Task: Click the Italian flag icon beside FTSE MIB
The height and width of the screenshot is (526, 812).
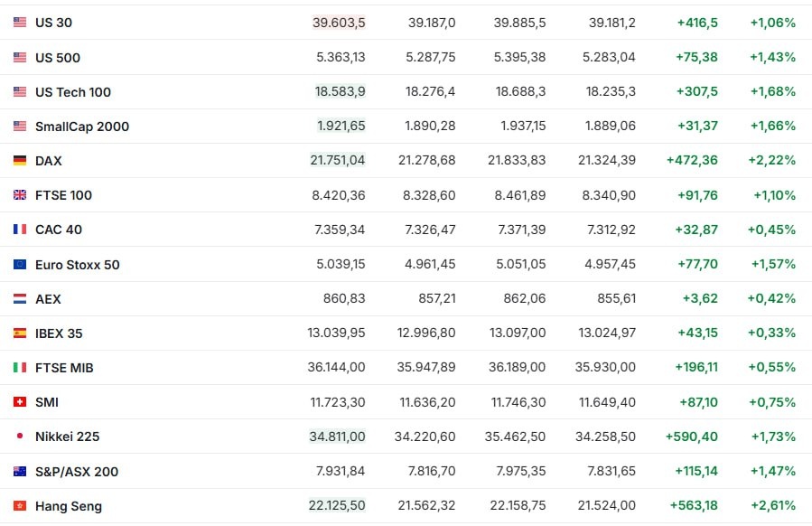Action: pyautogui.click(x=20, y=368)
